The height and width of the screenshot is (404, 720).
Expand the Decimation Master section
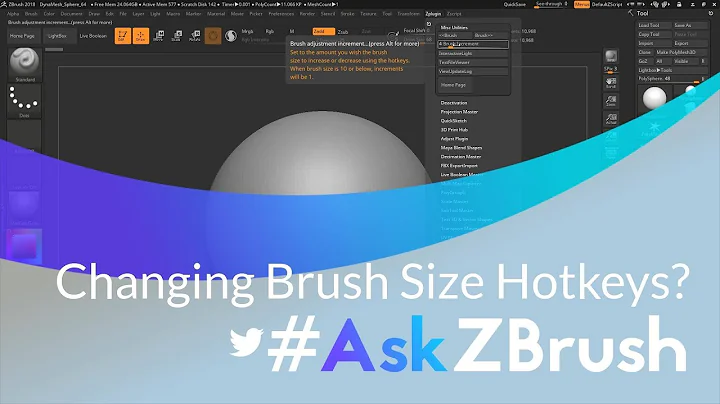tap(461, 157)
